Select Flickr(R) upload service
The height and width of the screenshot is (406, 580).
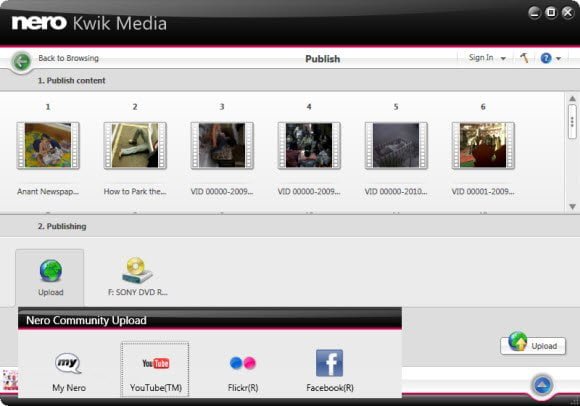[x=243, y=371]
